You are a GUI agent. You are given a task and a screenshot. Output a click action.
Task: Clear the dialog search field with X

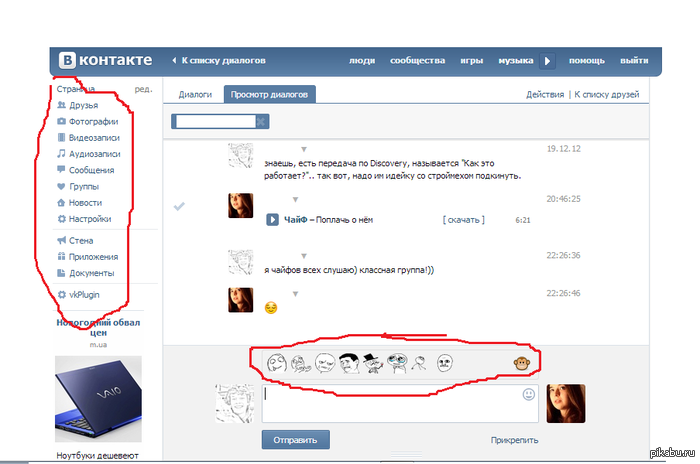(x=261, y=121)
